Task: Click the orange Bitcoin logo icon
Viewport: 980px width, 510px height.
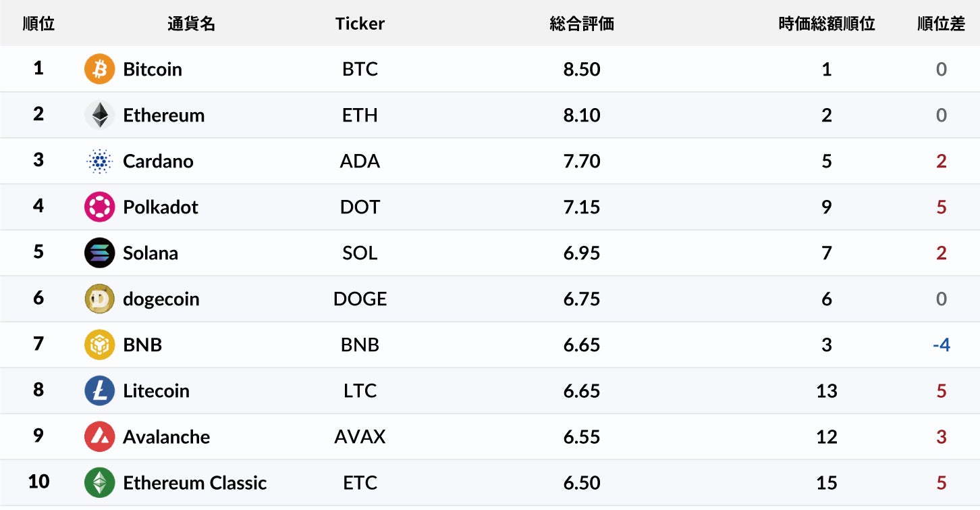Action: [x=100, y=70]
